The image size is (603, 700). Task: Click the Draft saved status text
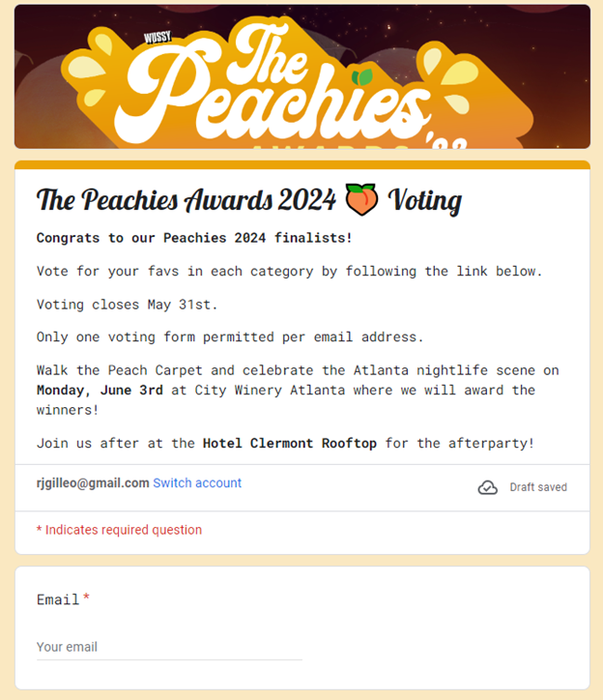[538, 487]
